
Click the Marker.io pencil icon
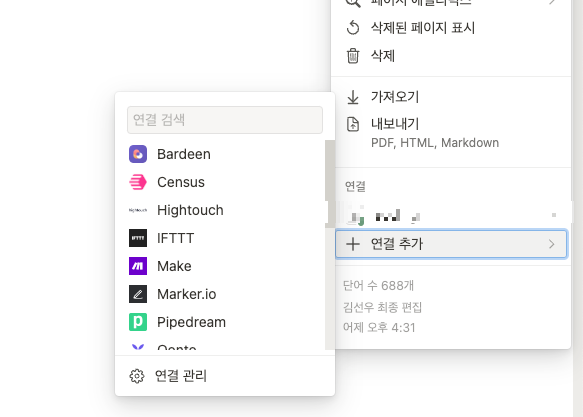138,294
